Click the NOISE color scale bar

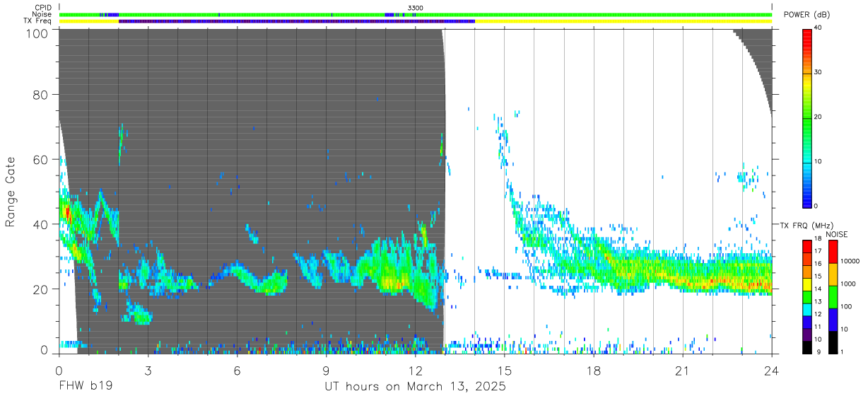[833, 296]
